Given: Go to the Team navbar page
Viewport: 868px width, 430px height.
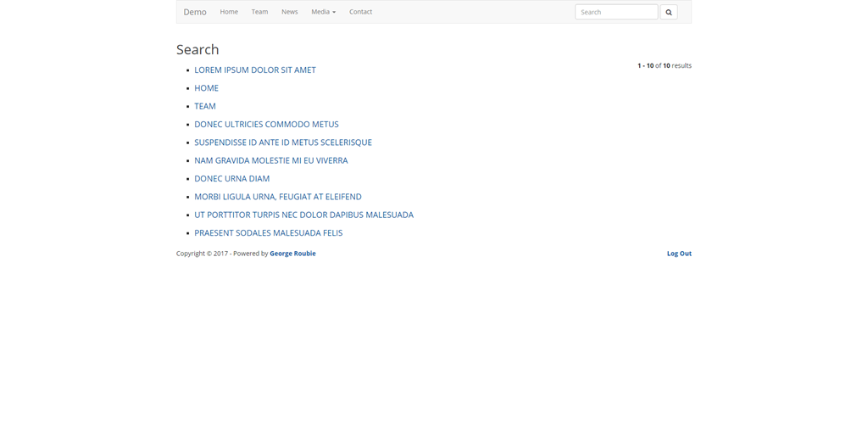Looking at the screenshot, I should coord(259,12).
